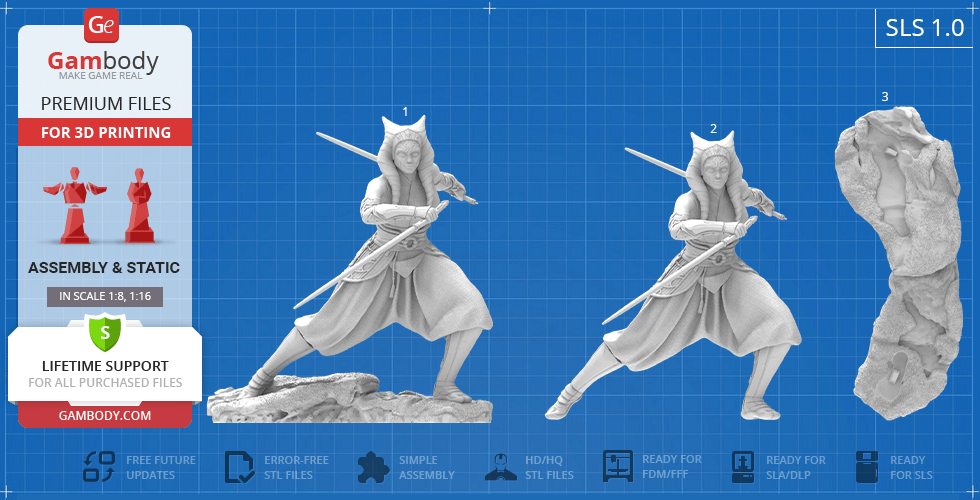
Task: Open the GAMBODY.COM link
Action: [104, 415]
